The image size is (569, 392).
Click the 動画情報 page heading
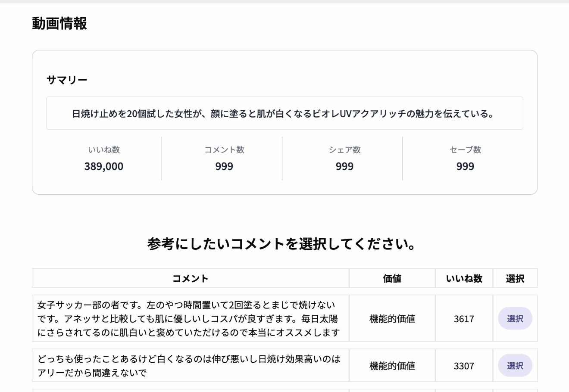point(59,23)
